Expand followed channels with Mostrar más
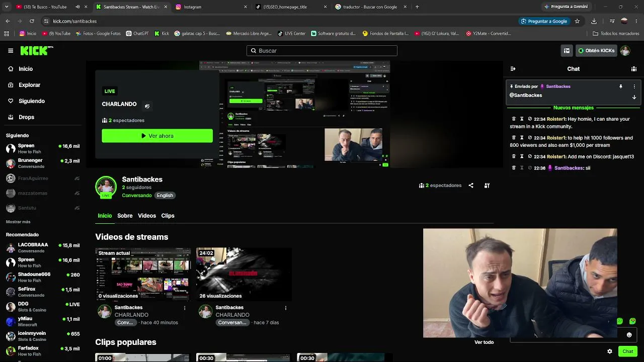The image size is (644, 362). [18, 222]
